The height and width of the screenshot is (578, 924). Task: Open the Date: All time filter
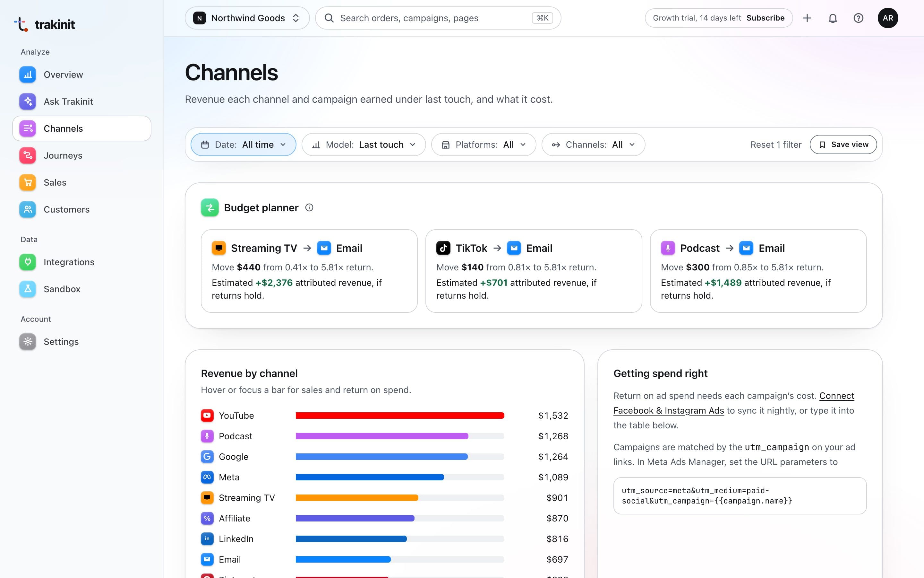(x=243, y=144)
